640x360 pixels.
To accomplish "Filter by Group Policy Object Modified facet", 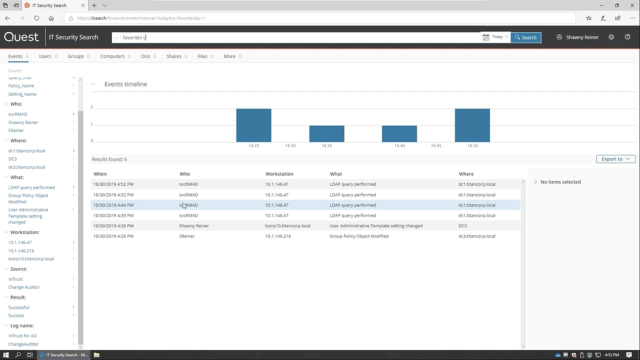I will click(28, 198).
